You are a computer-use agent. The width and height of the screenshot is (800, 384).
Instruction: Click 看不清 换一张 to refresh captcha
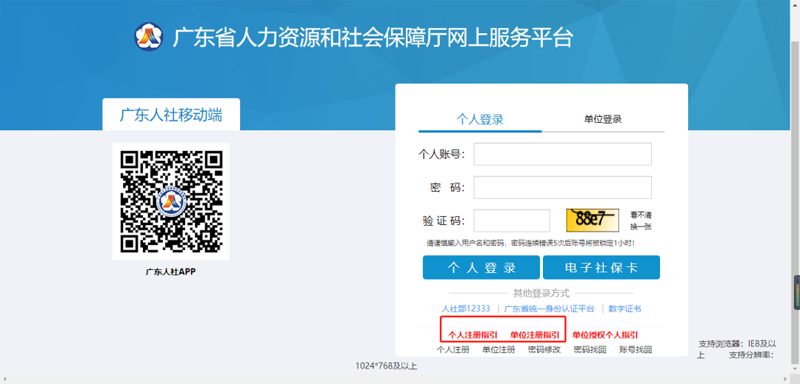[x=641, y=220]
